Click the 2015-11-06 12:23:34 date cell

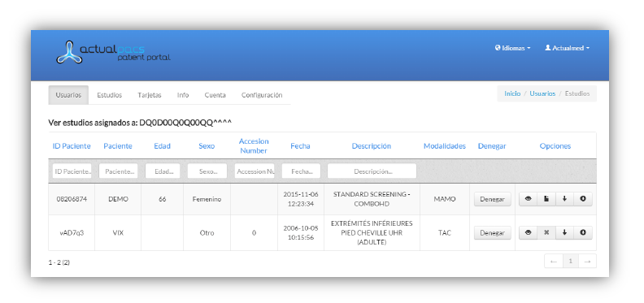coord(301,199)
